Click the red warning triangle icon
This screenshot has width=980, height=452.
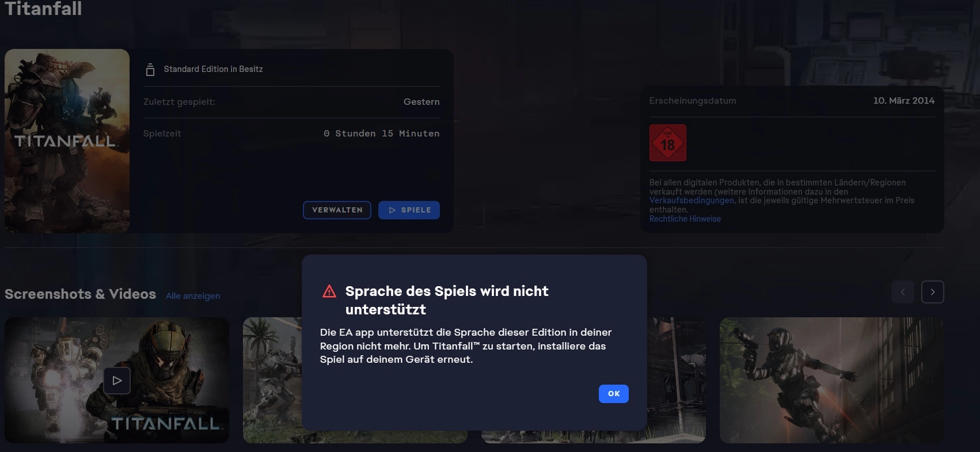329,291
